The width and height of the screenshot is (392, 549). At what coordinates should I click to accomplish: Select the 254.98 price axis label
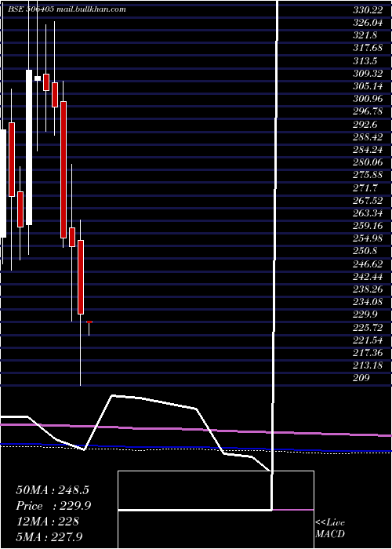click(368, 238)
